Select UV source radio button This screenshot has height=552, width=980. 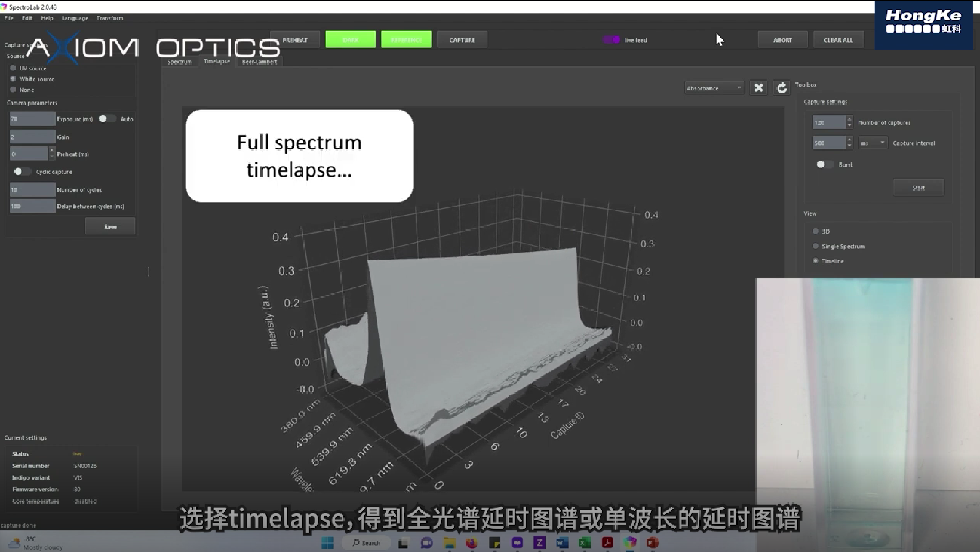pos(13,68)
